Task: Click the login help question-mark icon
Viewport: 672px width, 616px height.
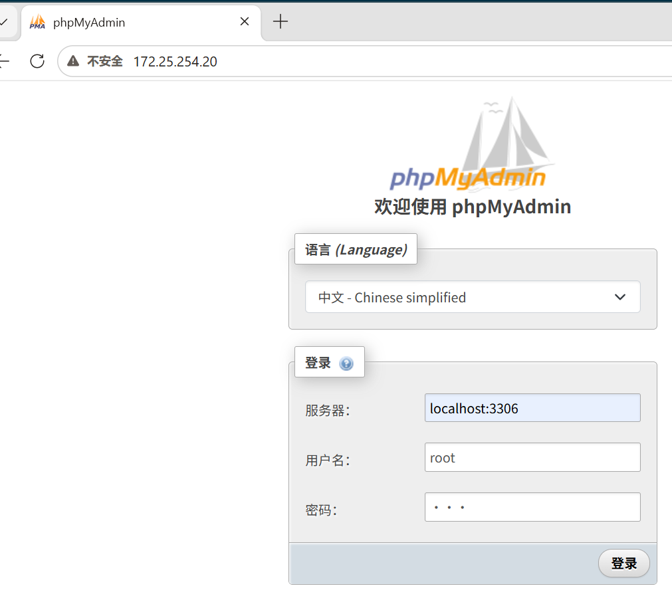Action: (x=346, y=363)
